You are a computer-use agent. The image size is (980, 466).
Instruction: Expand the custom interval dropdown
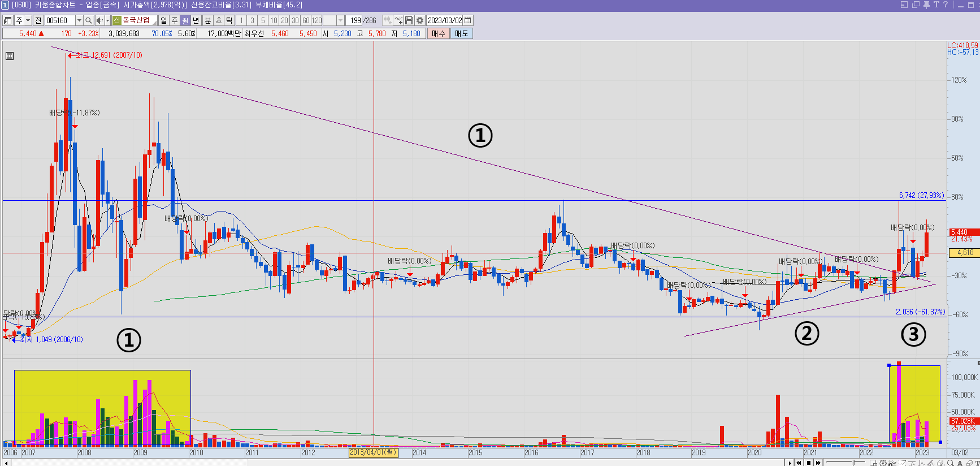[340, 20]
